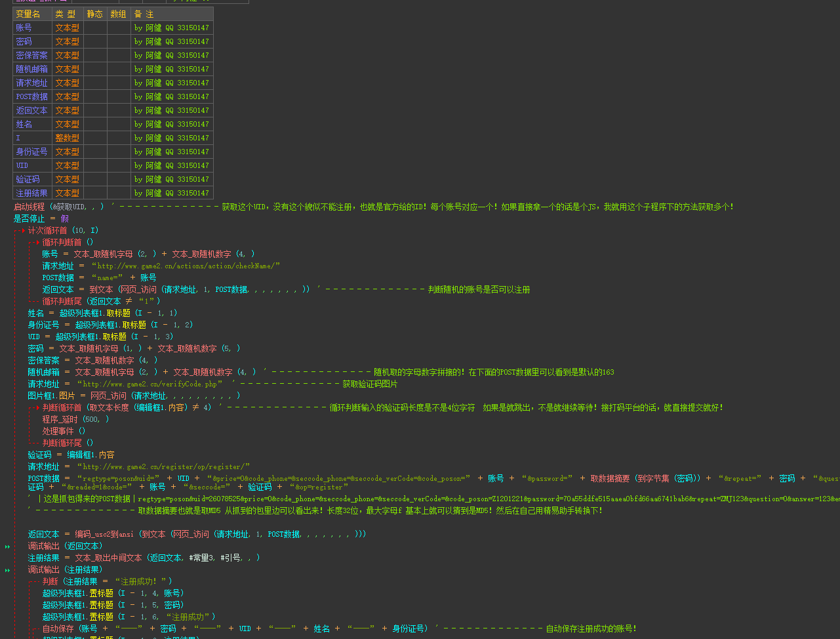Toggle the 数组 cell for variable 返回文本

pyautogui.click(x=119, y=110)
